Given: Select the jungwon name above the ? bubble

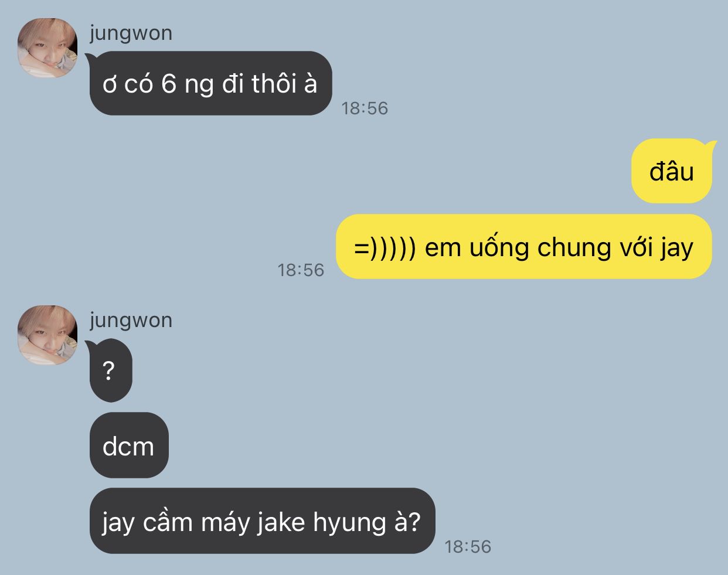Looking at the screenshot, I should click(x=131, y=321).
